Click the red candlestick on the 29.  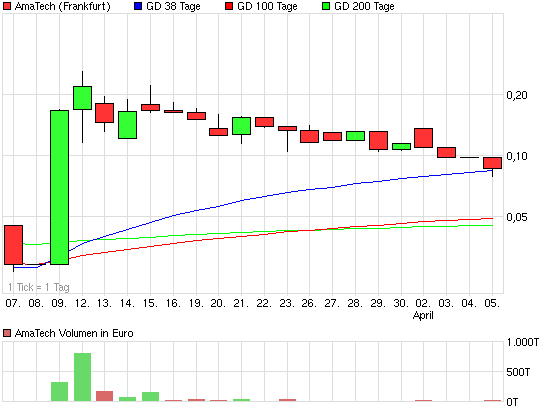tap(379, 140)
